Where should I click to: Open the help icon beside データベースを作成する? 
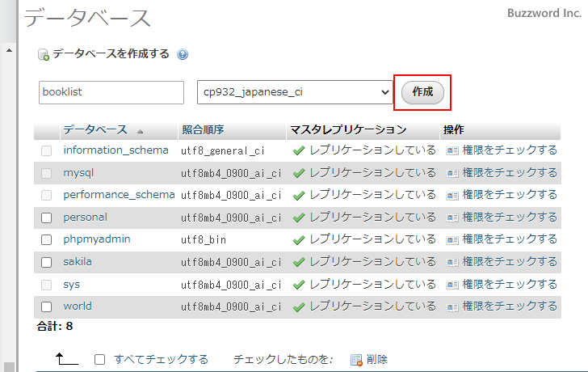183,54
